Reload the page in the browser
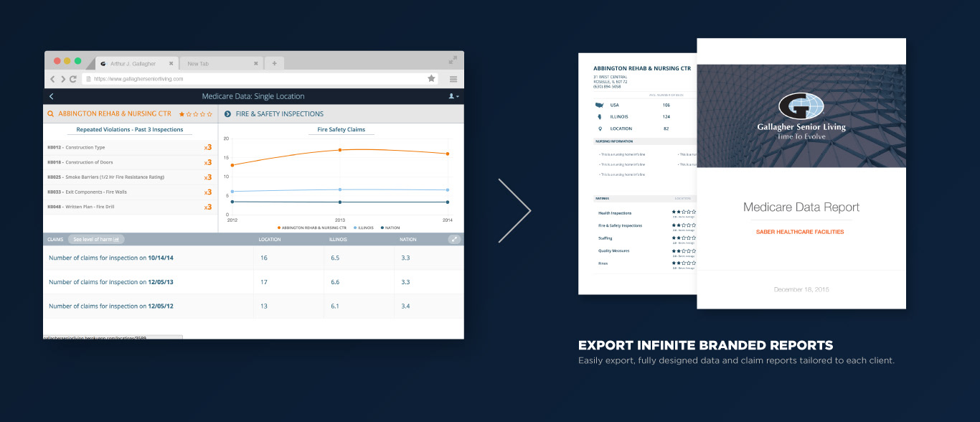Image resolution: width=980 pixels, height=422 pixels. tap(73, 79)
